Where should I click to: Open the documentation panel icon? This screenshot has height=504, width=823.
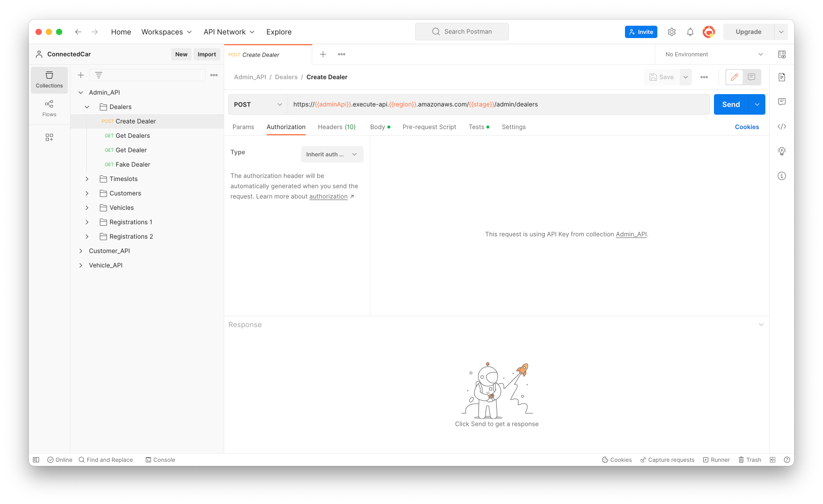pos(782,77)
